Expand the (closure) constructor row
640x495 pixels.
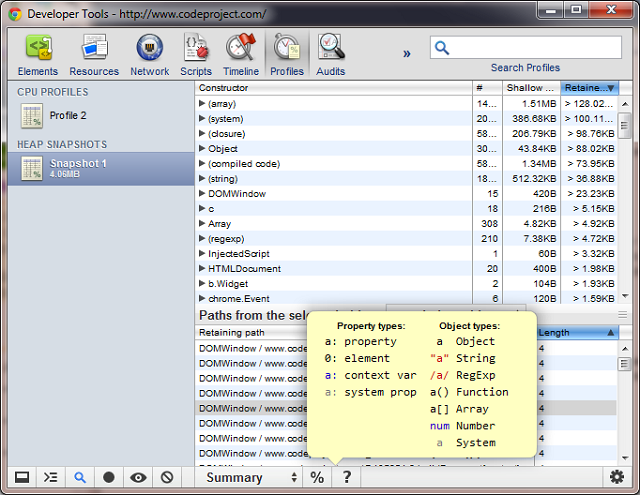(x=202, y=133)
